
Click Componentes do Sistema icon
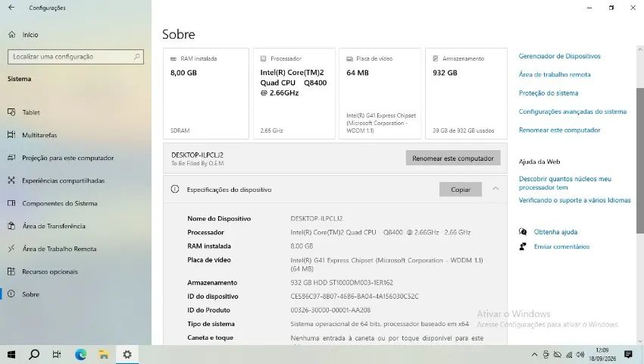tap(11, 203)
